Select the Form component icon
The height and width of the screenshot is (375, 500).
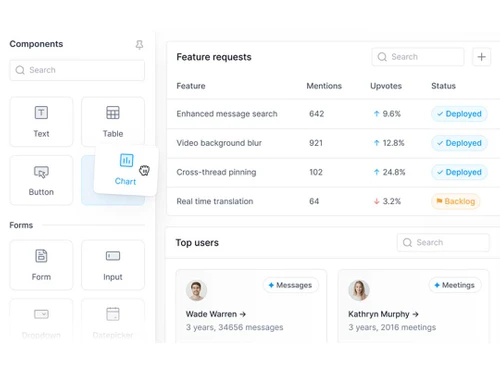(x=41, y=256)
